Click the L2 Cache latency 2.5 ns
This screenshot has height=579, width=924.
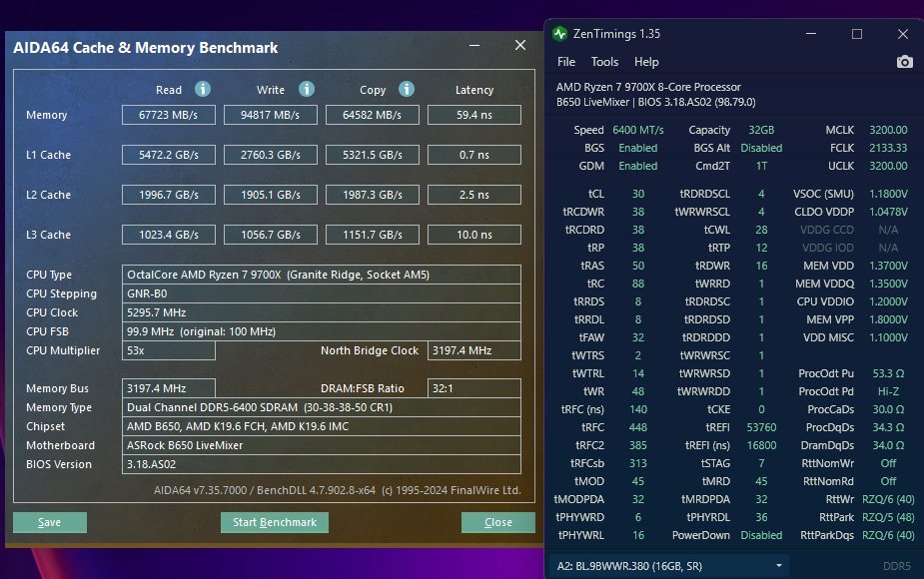click(474, 195)
